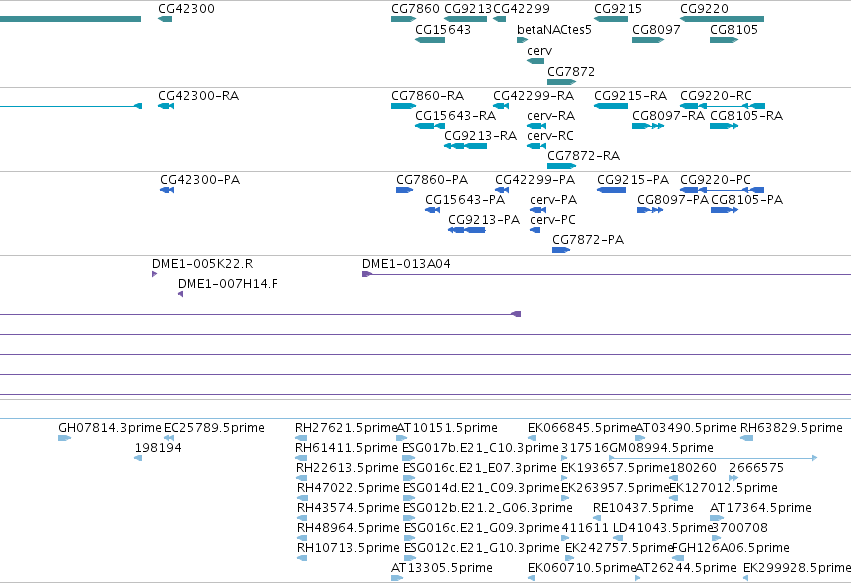Click the CG42299 gene label
The height and width of the screenshot is (583, 851).
point(521,9)
